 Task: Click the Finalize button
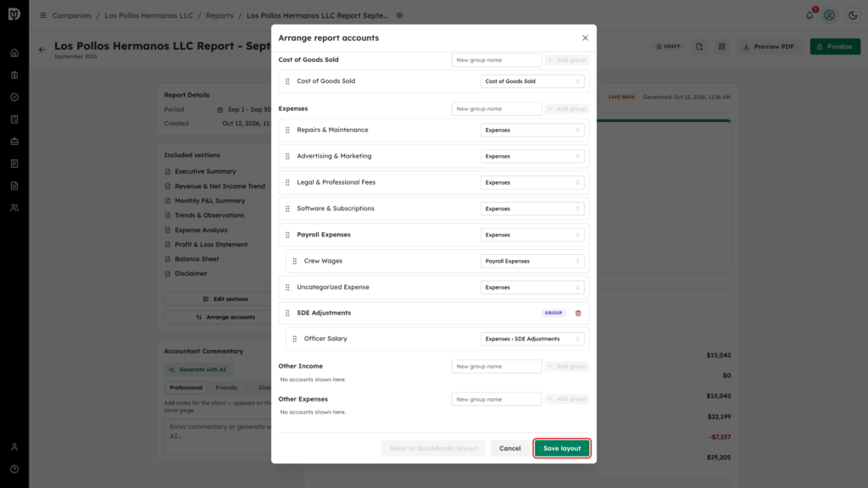tap(835, 47)
